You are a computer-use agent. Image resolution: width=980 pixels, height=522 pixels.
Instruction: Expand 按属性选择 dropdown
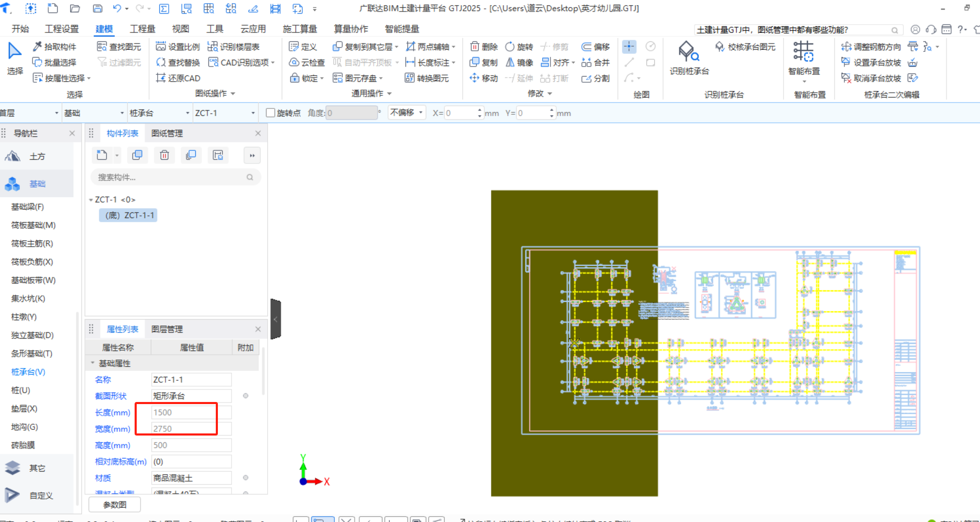pyautogui.click(x=89, y=78)
